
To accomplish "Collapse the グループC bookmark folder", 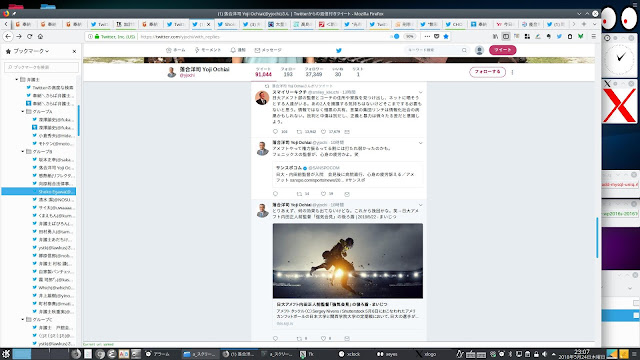I will click(x=23, y=320).
